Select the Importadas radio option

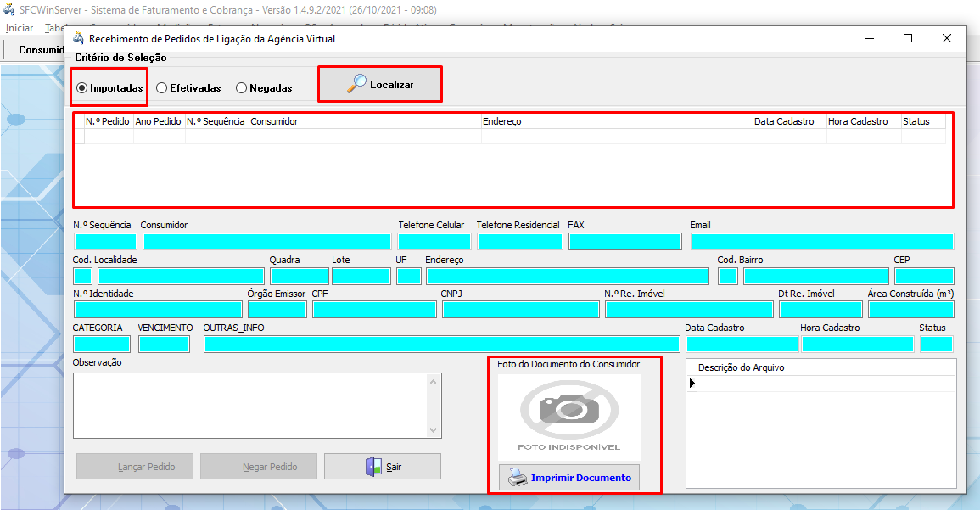pyautogui.click(x=82, y=88)
